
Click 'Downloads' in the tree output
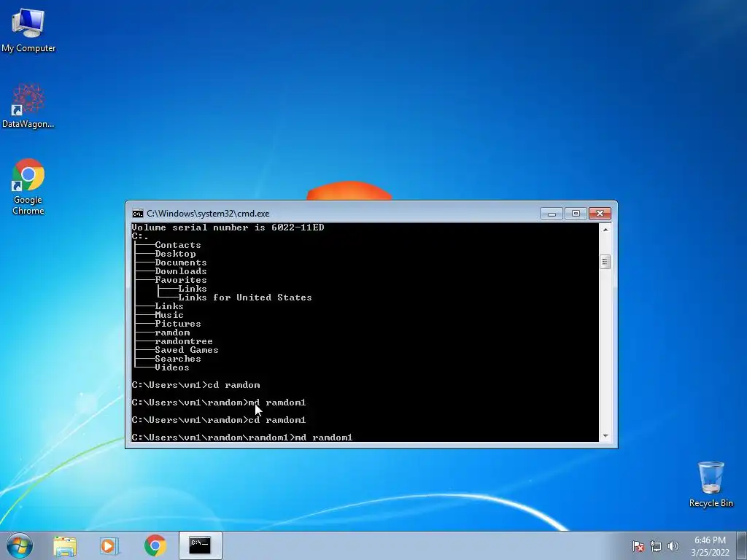click(181, 271)
